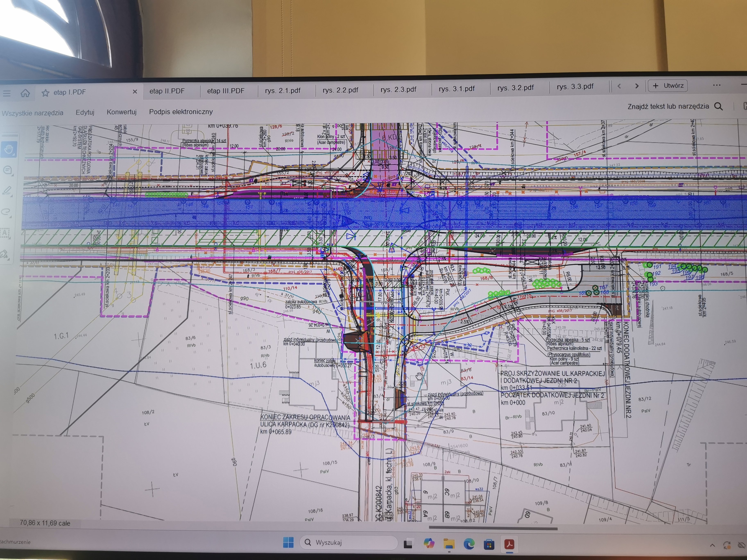The image size is (747, 560).
Task: Open Podpis elektroniczny menu
Action: (x=181, y=111)
